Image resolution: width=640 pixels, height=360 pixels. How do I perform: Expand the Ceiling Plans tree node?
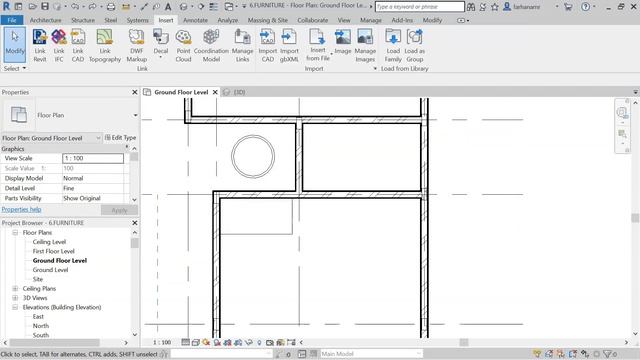[15, 289]
